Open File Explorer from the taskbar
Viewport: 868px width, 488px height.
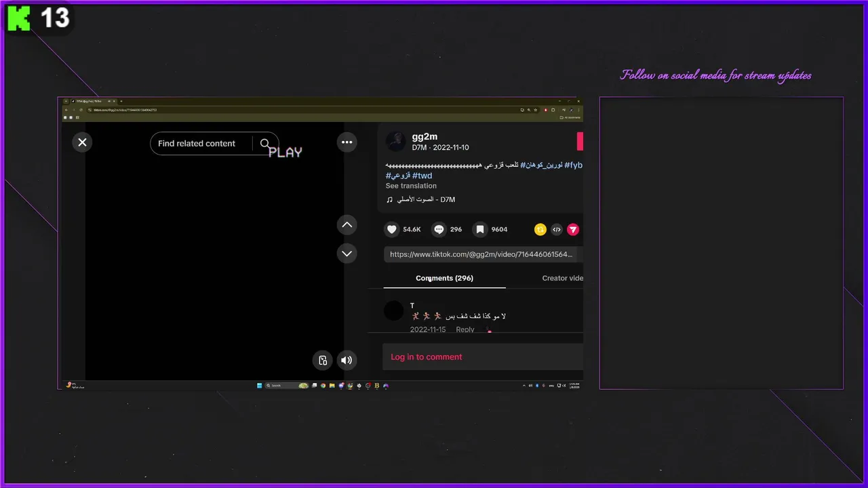332,386
